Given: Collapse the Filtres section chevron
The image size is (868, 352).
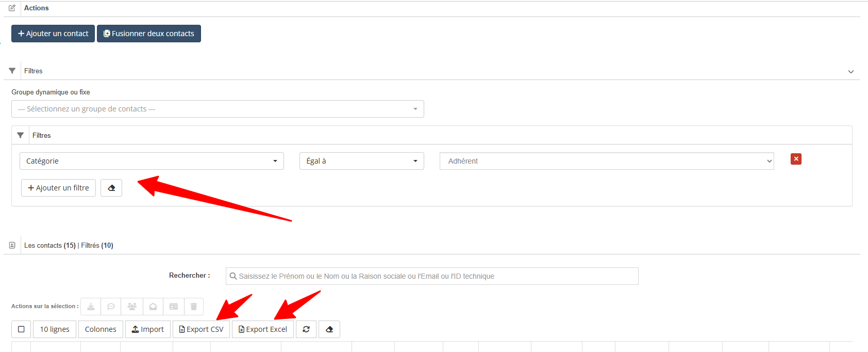Looking at the screenshot, I should 851,72.
